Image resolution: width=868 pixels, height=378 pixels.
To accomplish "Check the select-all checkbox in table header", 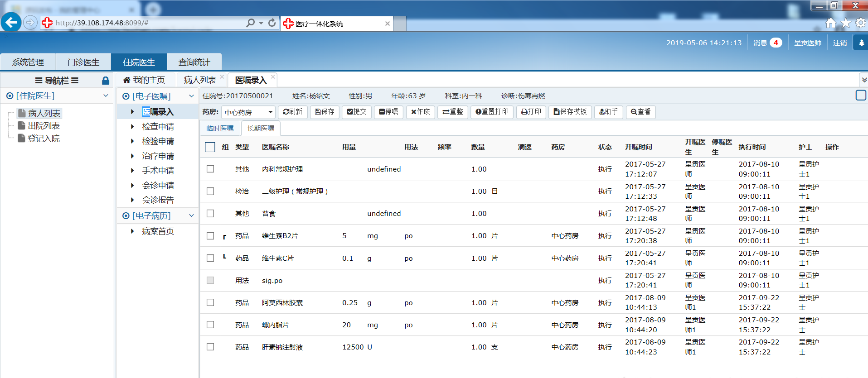I will [210, 147].
